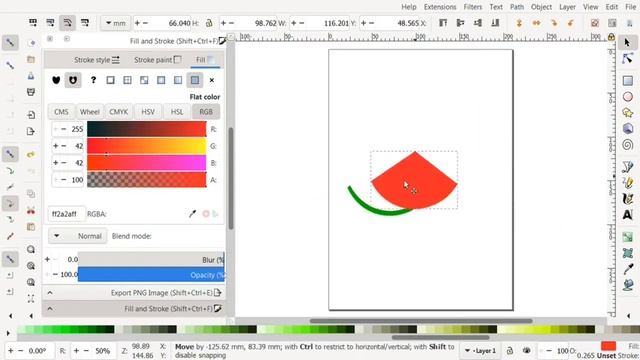Choose the No paint X option
The width and height of the screenshot is (640, 360).
pyautogui.click(x=211, y=80)
